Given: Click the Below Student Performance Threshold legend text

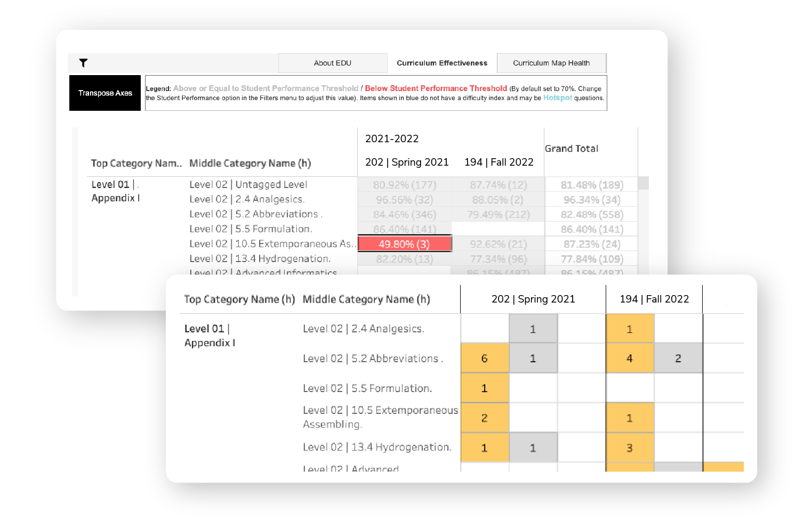Looking at the screenshot, I should [x=436, y=88].
